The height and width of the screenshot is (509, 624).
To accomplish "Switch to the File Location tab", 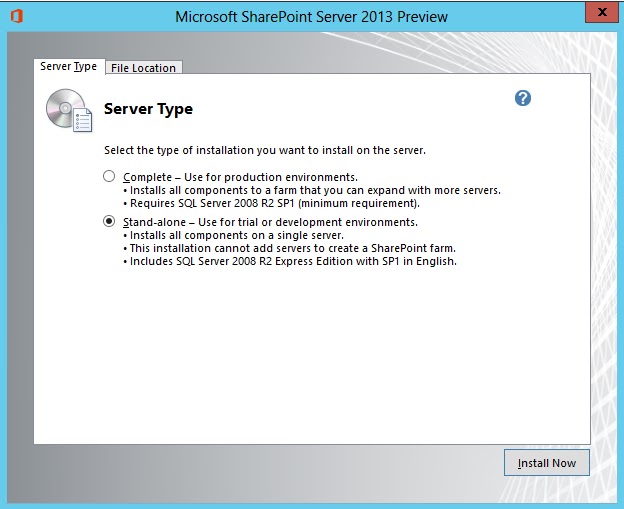I will [143, 68].
